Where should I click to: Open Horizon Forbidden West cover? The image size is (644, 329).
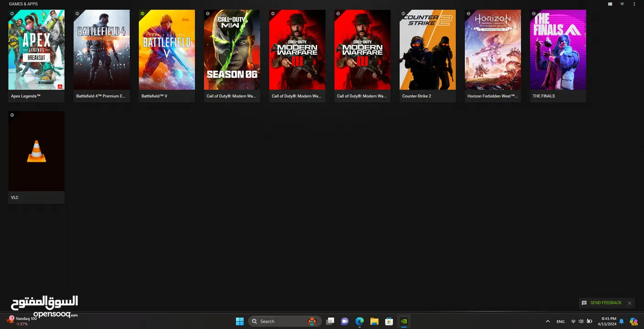[x=493, y=50]
